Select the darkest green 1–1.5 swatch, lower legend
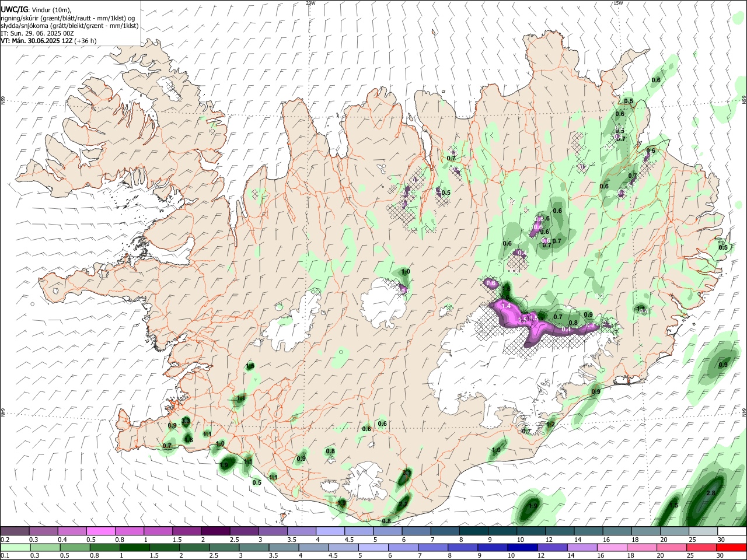The width and height of the screenshot is (747, 560). (x=134, y=548)
